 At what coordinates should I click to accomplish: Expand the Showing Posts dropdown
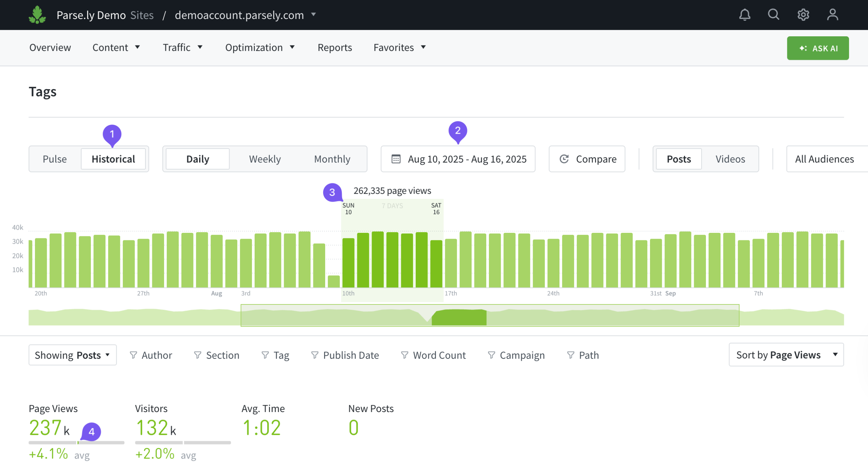(73, 355)
